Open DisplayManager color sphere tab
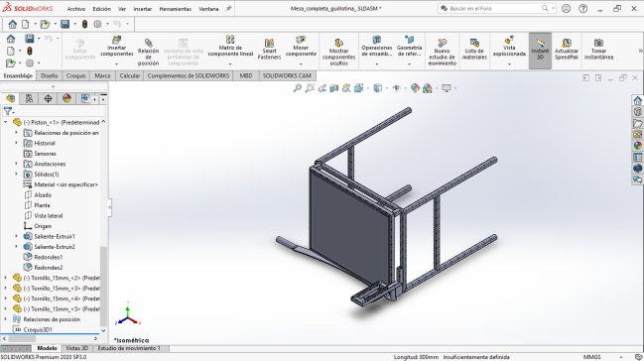Image resolution: width=644 pixels, height=361 pixels. tap(66, 98)
